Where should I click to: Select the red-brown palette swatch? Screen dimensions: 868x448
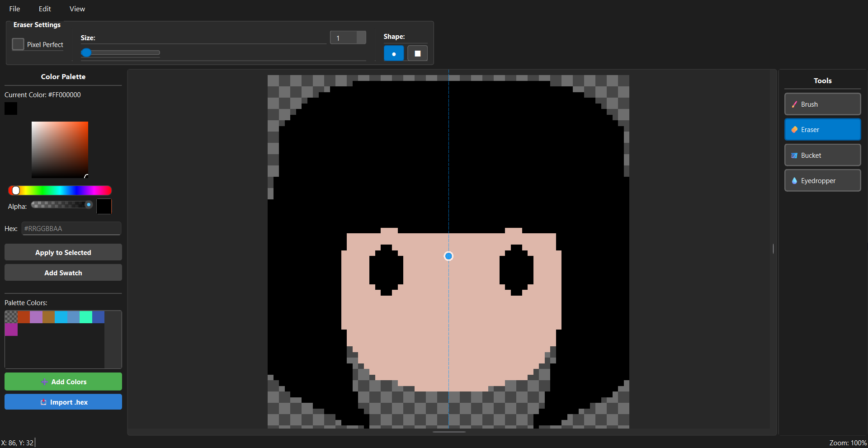click(24, 317)
